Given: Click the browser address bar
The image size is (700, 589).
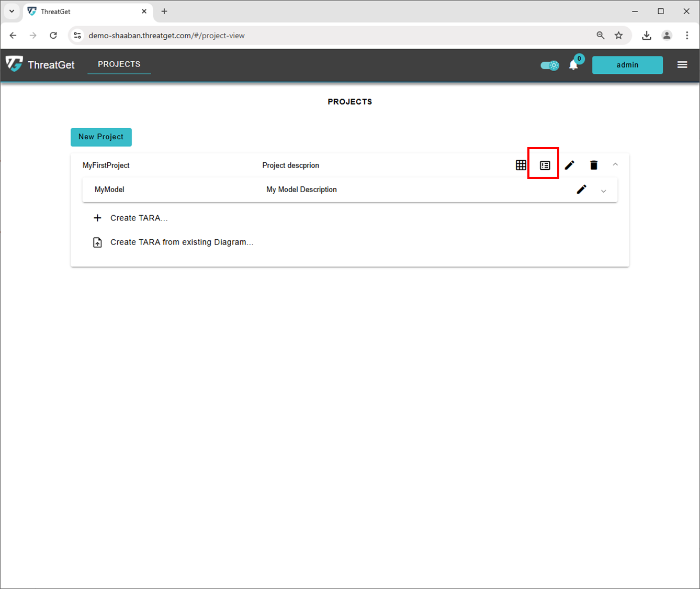Looking at the screenshot, I should point(335,36).
